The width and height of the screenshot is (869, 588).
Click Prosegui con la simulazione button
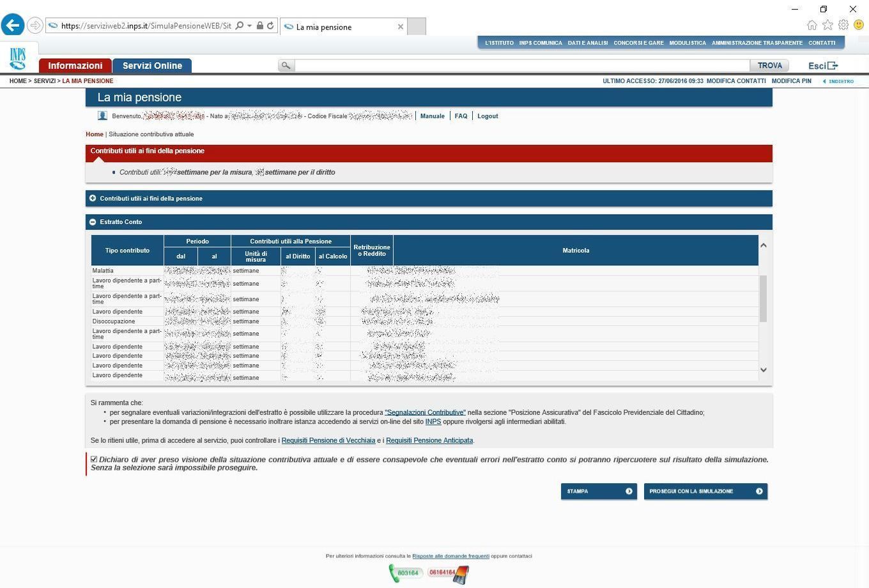pyautogui.click(x=705, y=491)
